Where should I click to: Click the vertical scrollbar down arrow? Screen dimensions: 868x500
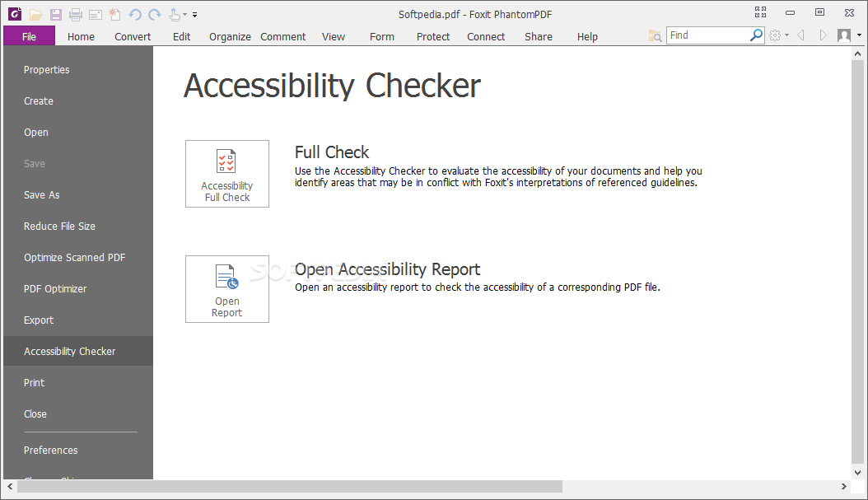point(857,473)
